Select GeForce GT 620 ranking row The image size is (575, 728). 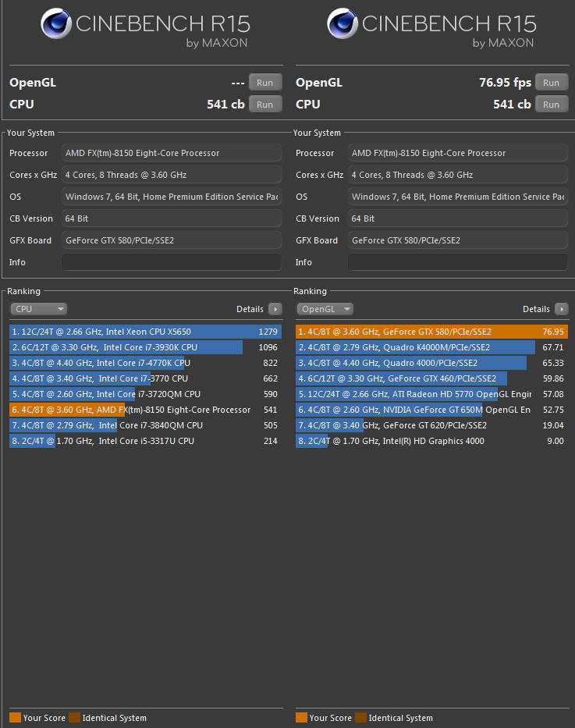pyautogui.click(x=431, y=425)
